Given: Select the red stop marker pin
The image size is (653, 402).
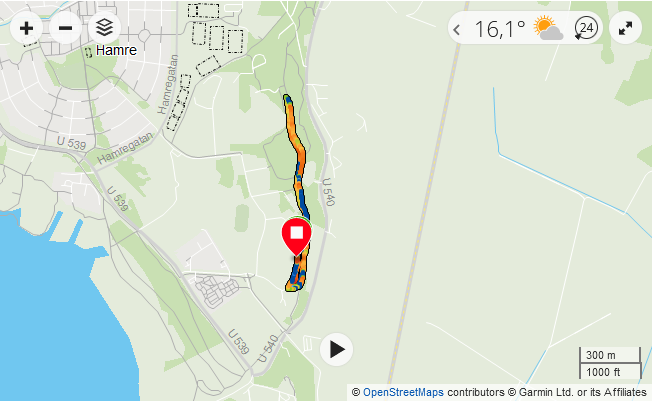Looking at the screenshot, I should (297, 236).
